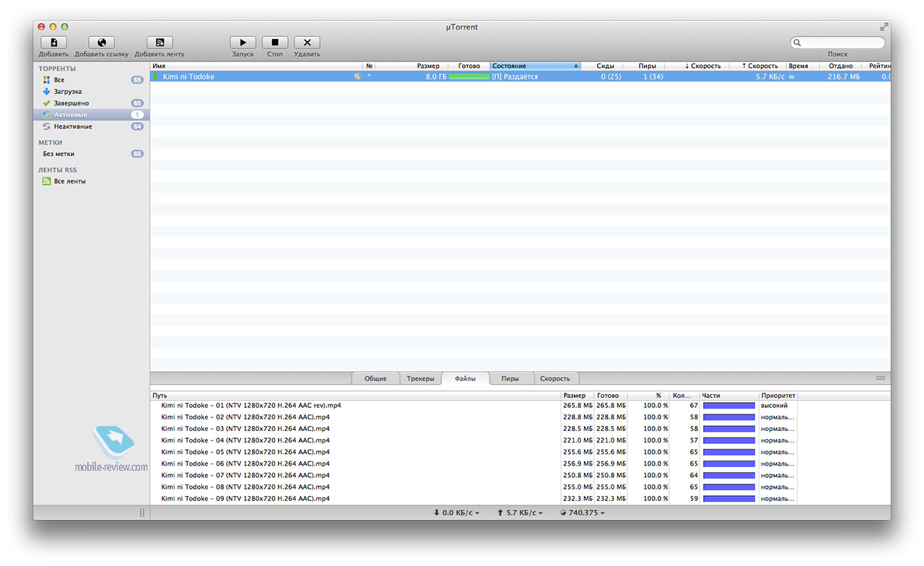
Task: Open ratio 740.375 dropdown in status bar
Action: coord(582,513)
